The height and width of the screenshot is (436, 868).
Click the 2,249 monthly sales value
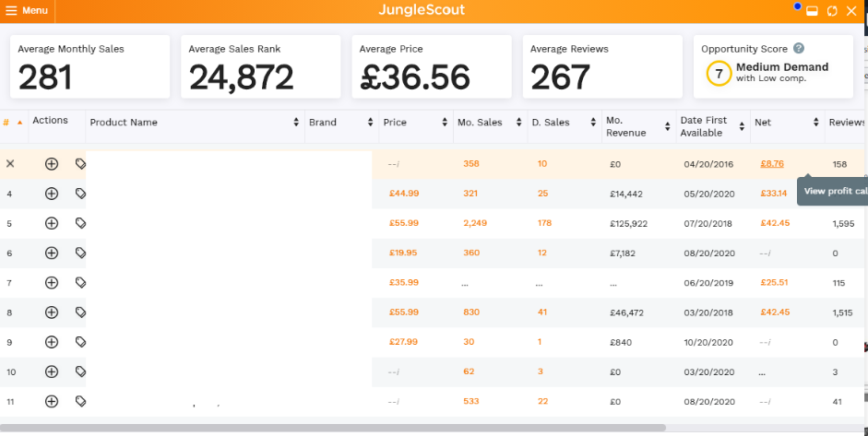(477, 223)
